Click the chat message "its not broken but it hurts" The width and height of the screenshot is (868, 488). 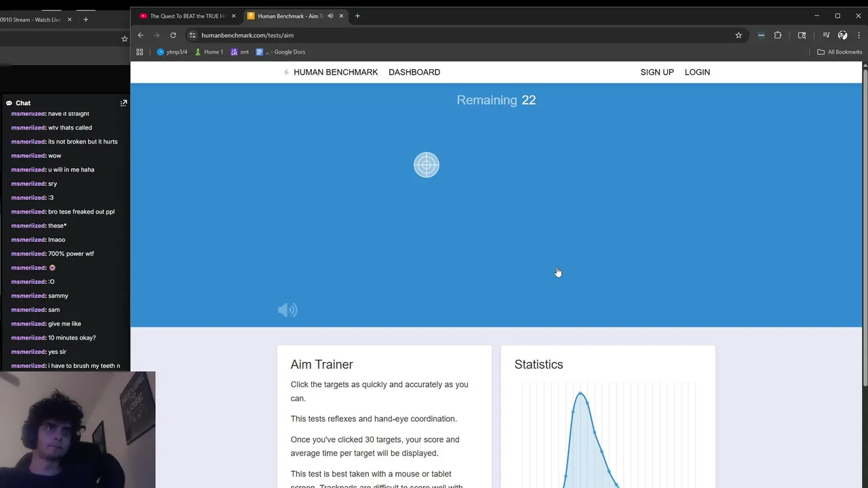click(x=83, y=142)
